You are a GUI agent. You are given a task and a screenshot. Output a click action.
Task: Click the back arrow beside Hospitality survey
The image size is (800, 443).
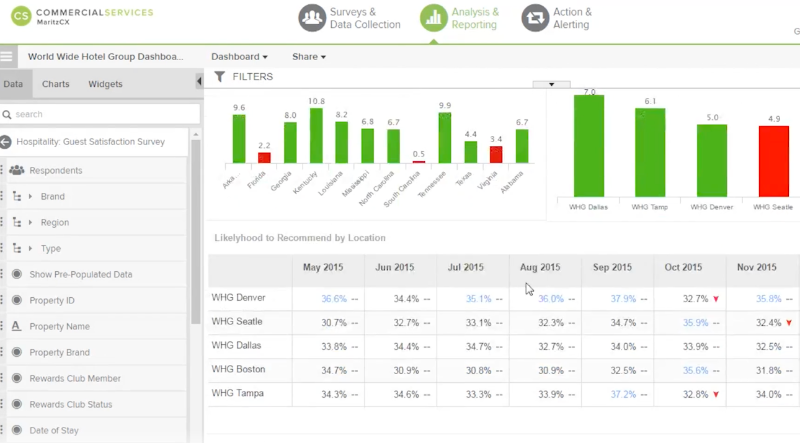(6, 142)
